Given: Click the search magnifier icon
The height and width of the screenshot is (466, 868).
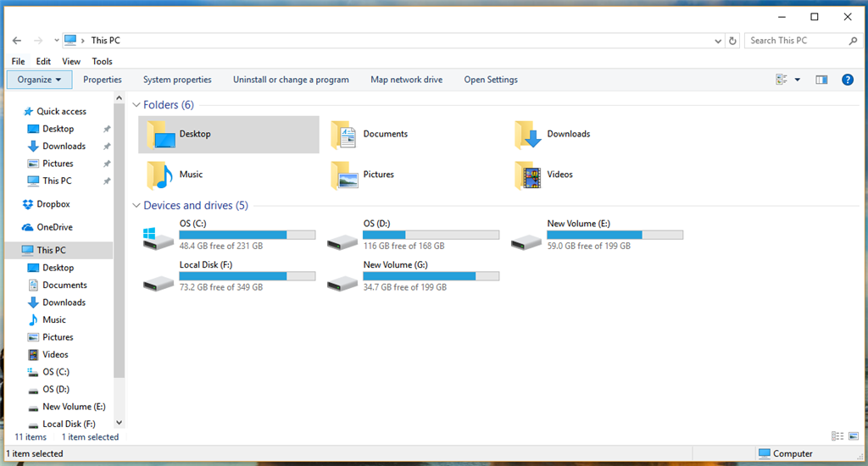Looking at the screenshot, I should pos(853,41).
